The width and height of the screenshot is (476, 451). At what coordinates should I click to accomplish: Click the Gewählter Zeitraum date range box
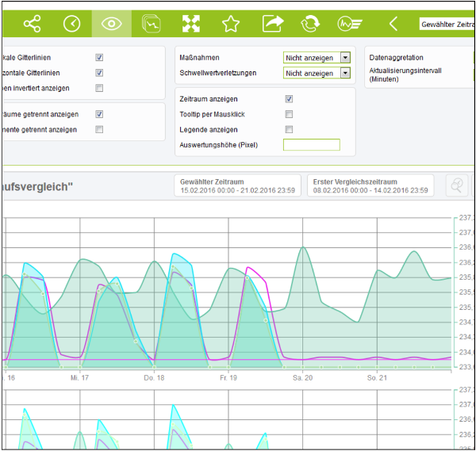(237, 185)
